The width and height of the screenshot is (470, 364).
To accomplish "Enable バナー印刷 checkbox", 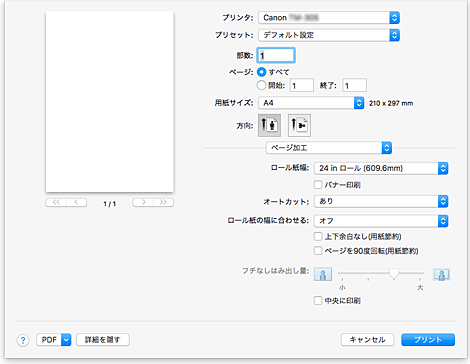I will (x=318, y=184).
